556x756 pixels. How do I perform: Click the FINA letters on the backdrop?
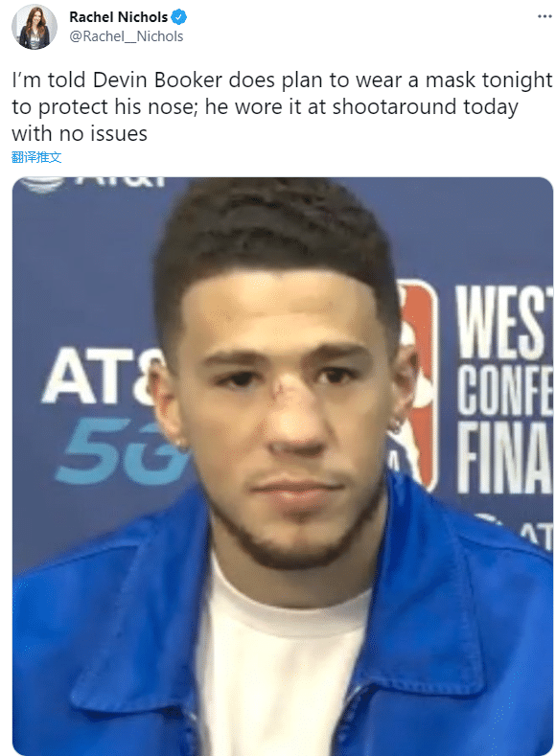tap(504, 458)
